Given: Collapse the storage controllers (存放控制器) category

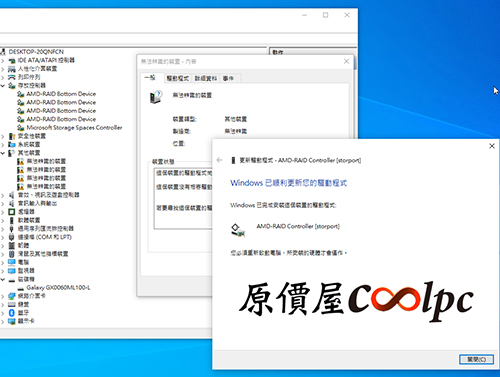Looking at the screenshot, I should pos(3,86).
